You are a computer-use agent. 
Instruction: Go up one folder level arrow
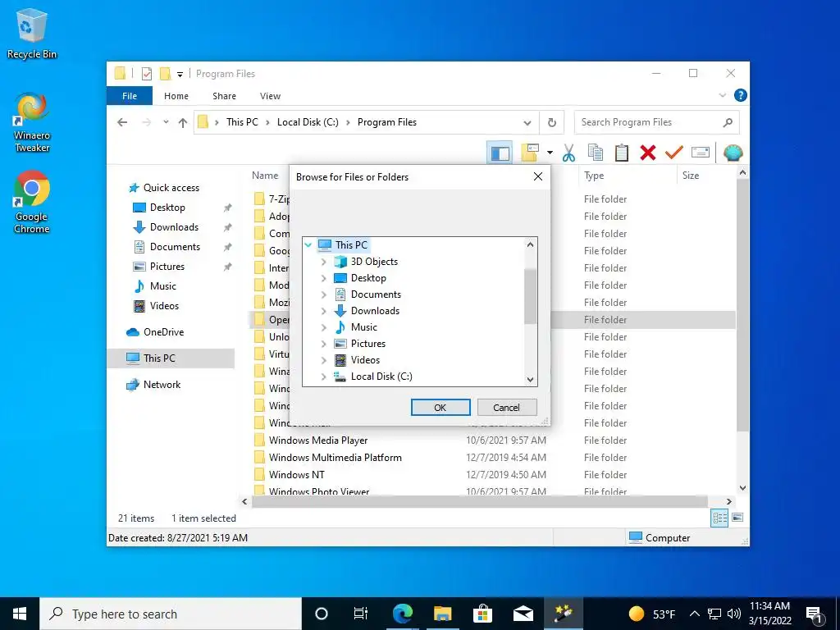point(183,123)
